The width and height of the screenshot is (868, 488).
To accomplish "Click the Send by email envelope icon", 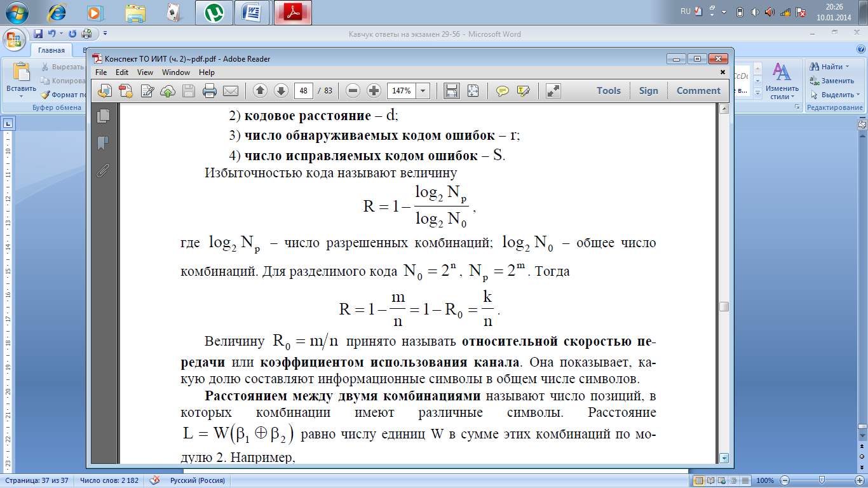I will pyautogui.click(x=230, y=91).
